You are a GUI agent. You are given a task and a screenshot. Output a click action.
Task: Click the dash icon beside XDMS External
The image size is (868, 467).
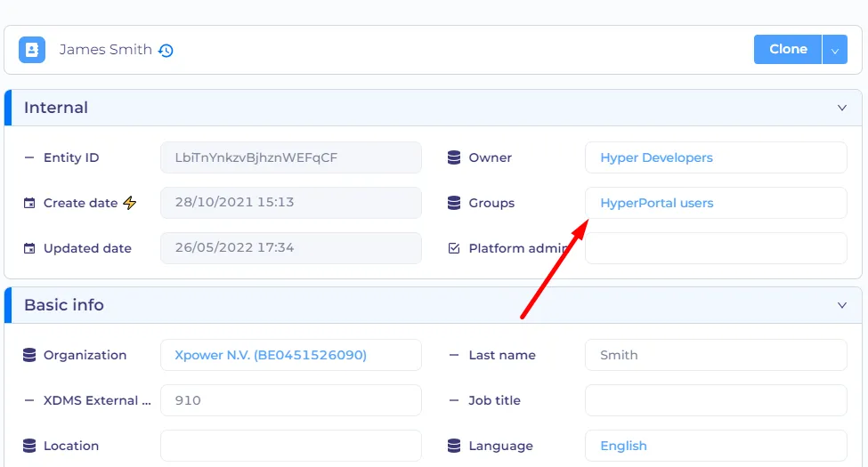tap(29, 400)
